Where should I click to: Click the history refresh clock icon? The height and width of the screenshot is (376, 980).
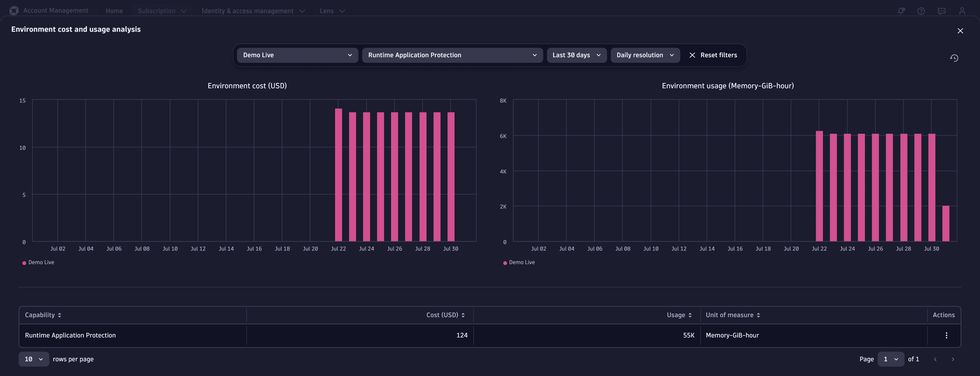(x=954, y=58)
